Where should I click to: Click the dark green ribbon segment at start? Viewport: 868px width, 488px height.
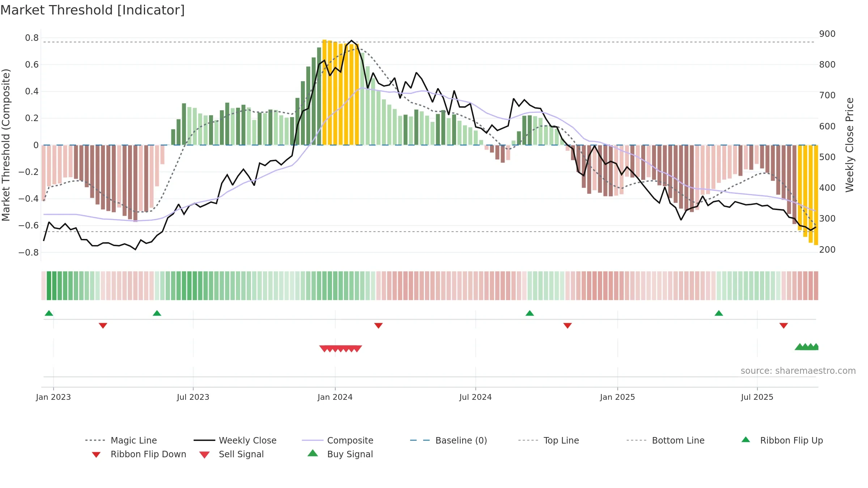[49, 286]
